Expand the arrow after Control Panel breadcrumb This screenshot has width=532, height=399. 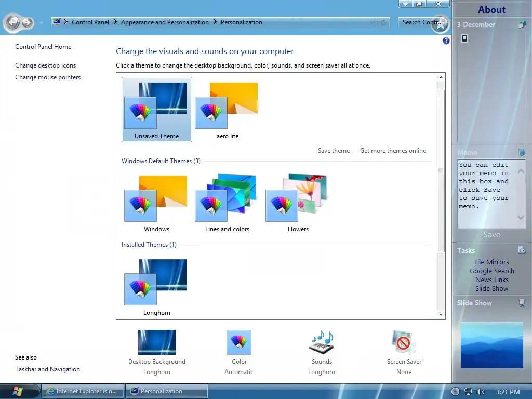pyautogui.click(x=115, y=22)
